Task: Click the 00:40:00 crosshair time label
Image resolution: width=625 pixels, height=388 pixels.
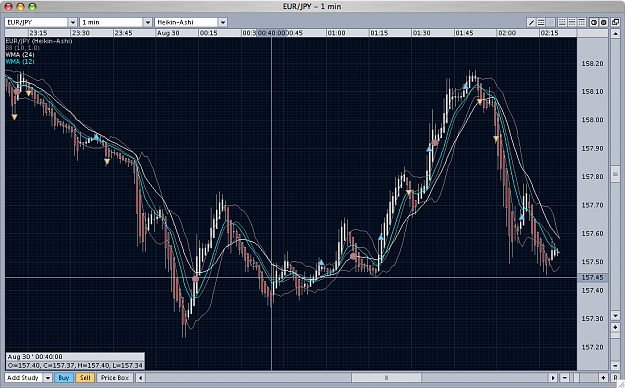Action: [x=271, y=33]
